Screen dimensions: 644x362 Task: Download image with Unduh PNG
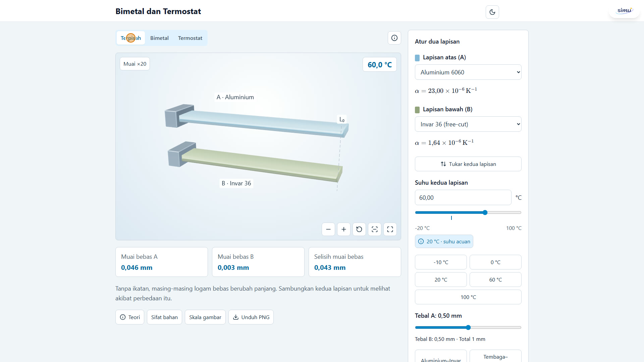pos(251,317)
